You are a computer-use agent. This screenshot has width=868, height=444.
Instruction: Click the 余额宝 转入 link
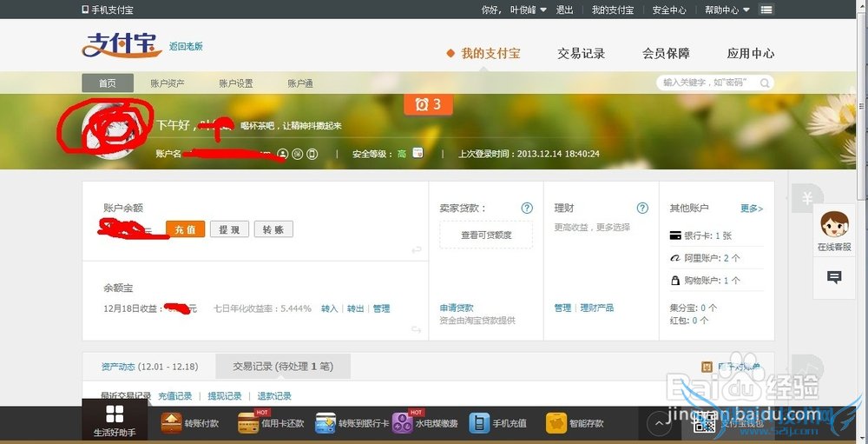point(329,308)
